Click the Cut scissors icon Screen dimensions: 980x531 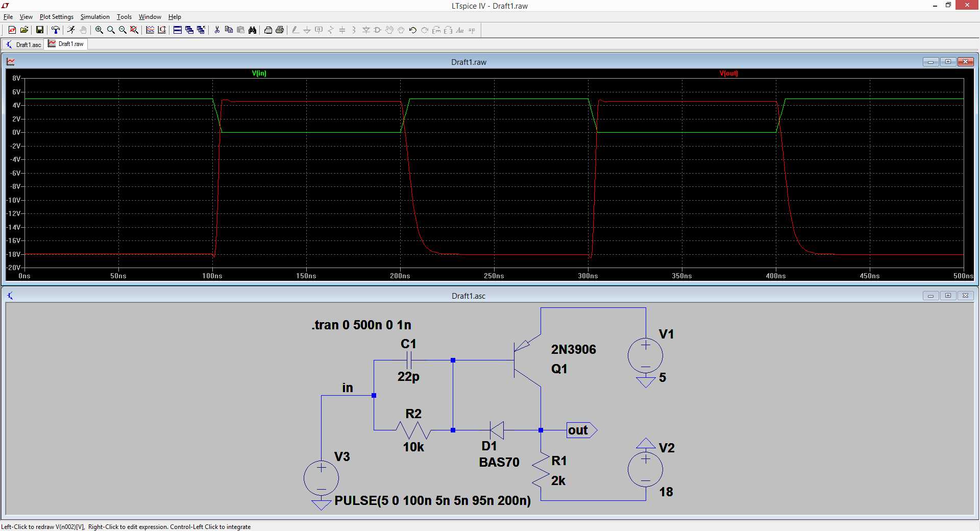pyautogui.click(x=217, y=30)
